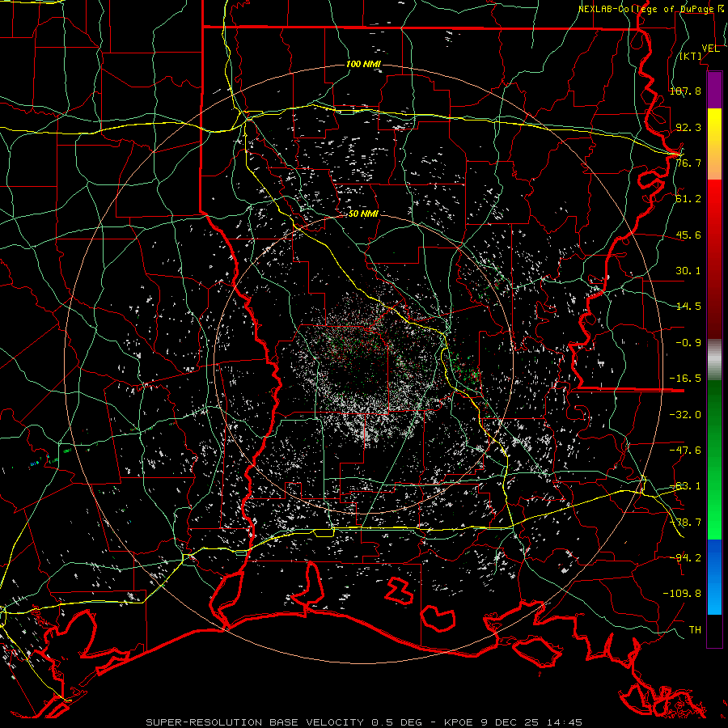728x728 pixels.
Task: Click the Super-Resolution Base Velocity caption text
Action: pos(364,722)
